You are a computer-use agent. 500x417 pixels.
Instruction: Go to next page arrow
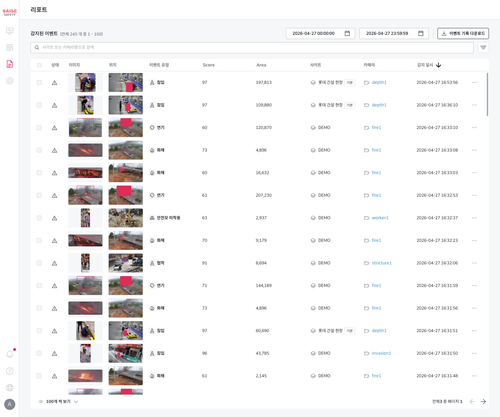point(483,401)
